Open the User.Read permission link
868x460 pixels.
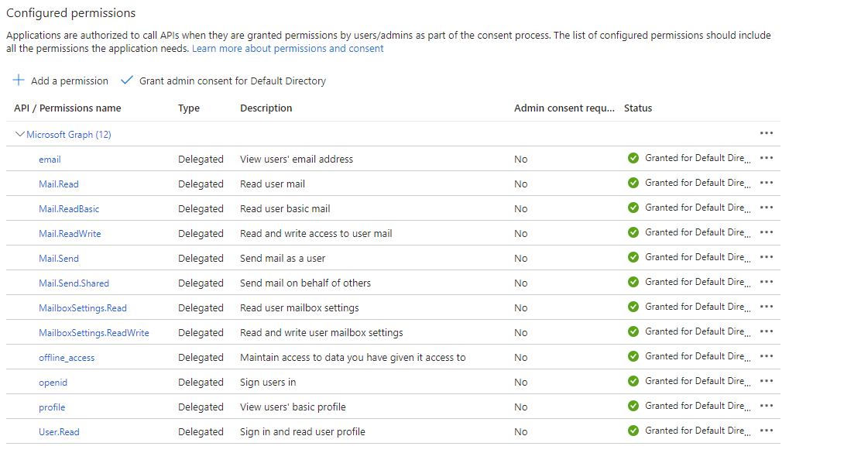tap(59, 432)
